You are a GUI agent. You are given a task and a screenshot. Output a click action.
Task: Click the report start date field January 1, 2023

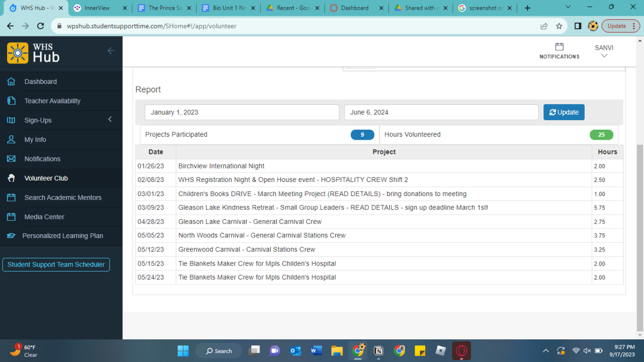click(242, 112)
